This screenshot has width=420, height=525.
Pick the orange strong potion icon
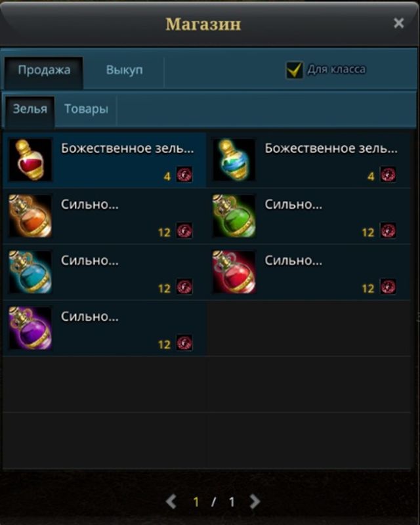[30, 216]
